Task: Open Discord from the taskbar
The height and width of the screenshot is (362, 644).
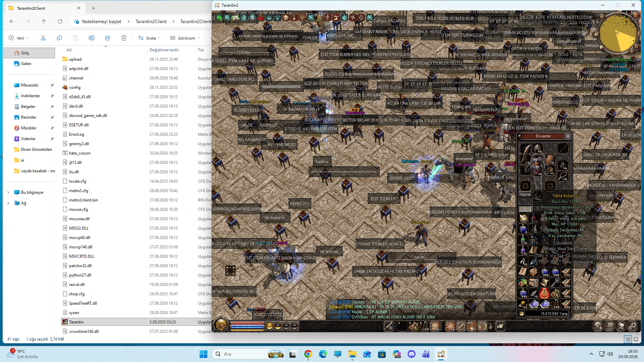Action: click(412, 354)
